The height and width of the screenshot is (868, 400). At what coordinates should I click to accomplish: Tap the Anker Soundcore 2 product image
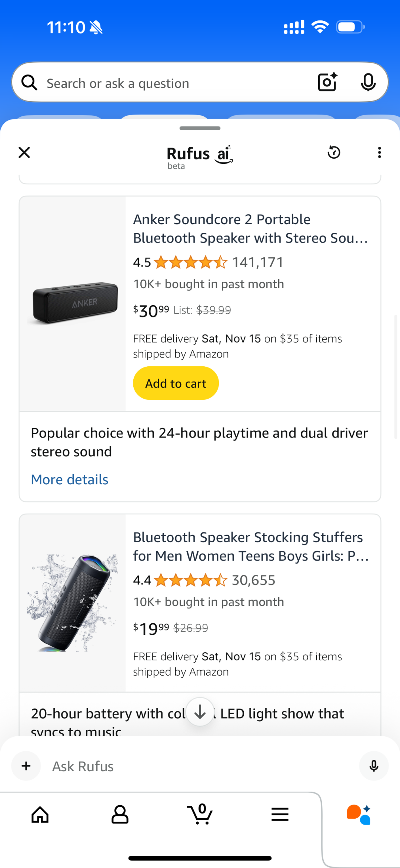point(73,303)
